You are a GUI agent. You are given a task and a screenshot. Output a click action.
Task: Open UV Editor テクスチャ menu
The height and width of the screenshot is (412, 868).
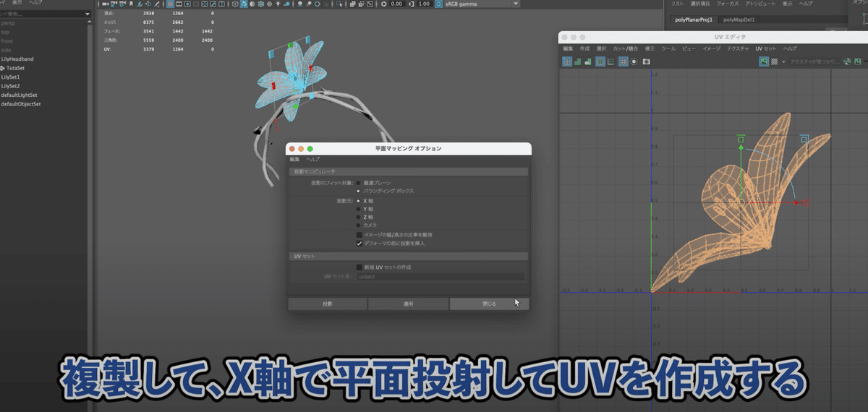tap(738, 48)
